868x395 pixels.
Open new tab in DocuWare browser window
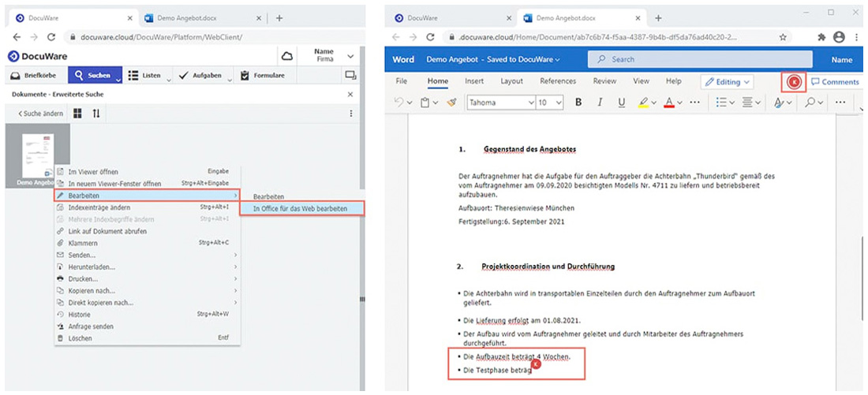[279, 17]
